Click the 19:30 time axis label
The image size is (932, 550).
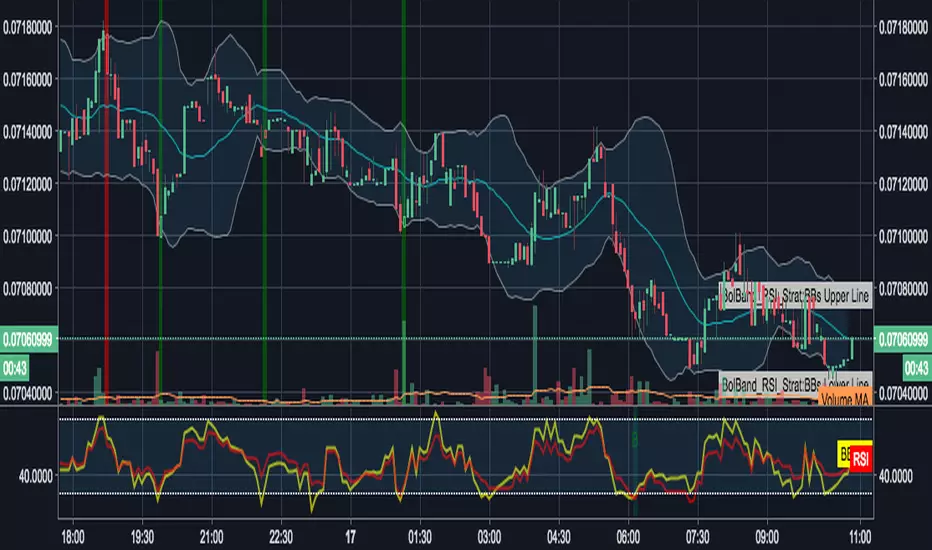tap(142, 538)
